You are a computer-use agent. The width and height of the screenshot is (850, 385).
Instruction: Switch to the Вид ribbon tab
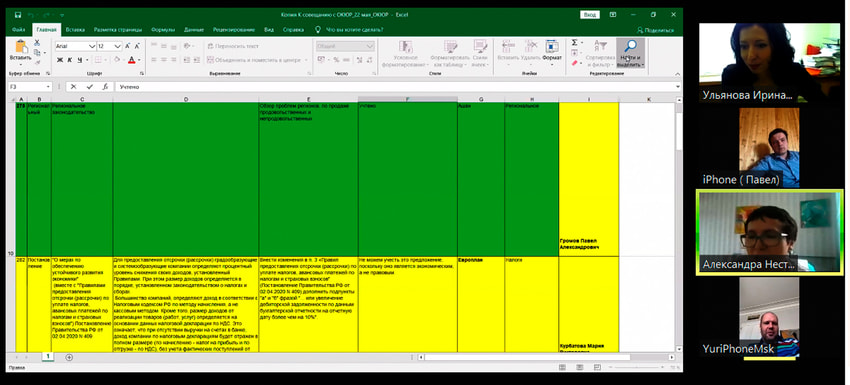[x=268, y=30]
